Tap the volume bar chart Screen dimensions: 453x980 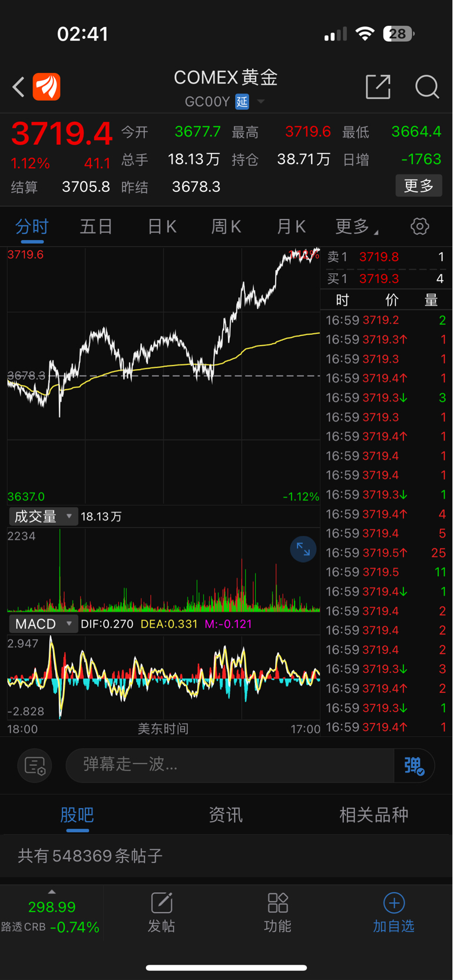tap(163, 570)
